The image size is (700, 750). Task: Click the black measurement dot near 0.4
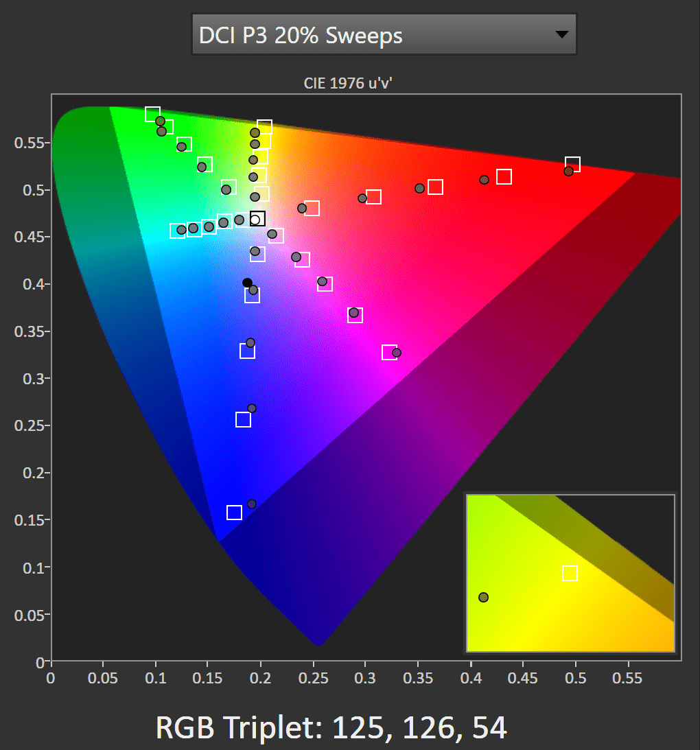(247, 283)
